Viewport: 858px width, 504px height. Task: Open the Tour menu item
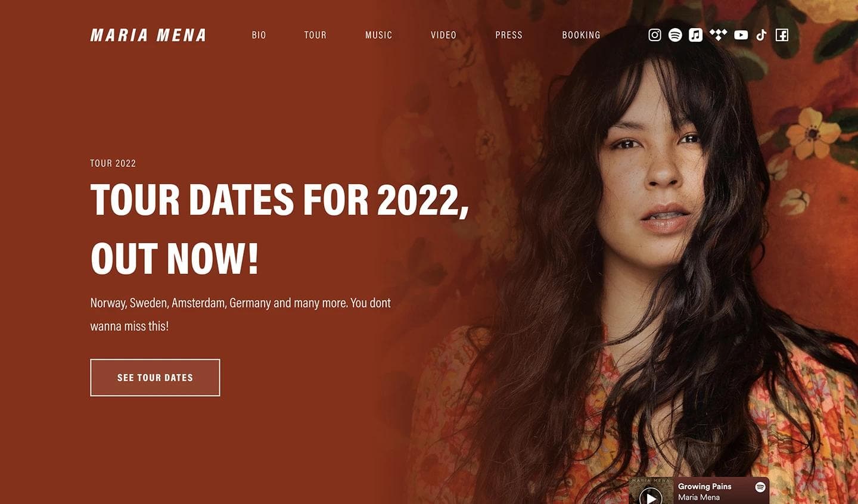point(315,35)
